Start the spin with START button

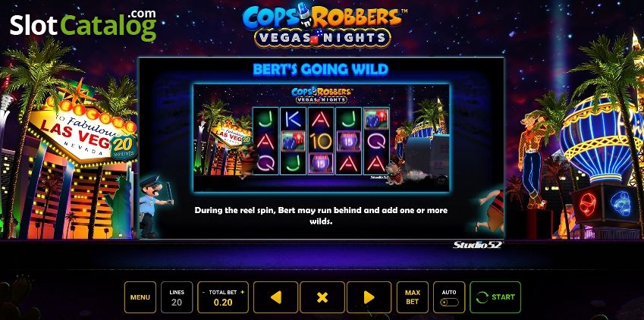pos(495,297)
